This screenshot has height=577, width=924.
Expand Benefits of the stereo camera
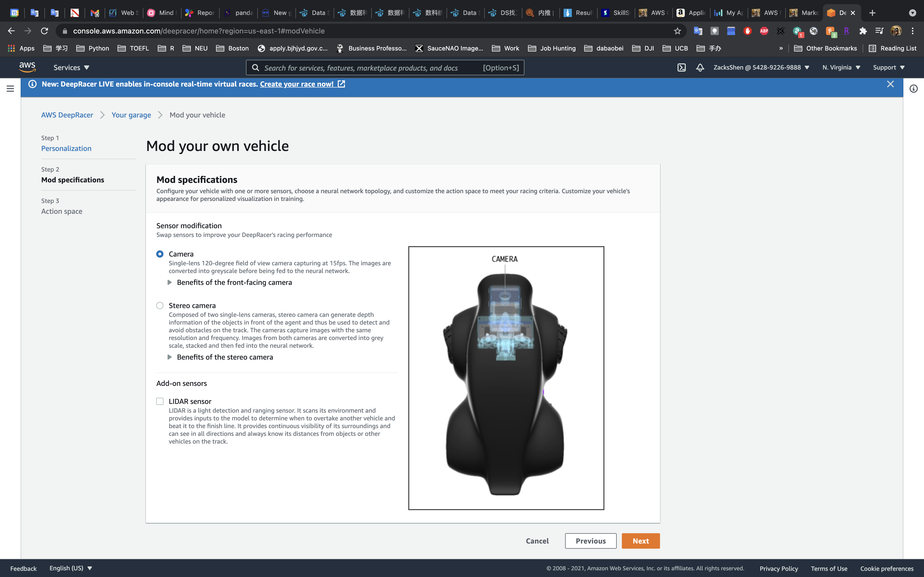click(x=225, y=357)
